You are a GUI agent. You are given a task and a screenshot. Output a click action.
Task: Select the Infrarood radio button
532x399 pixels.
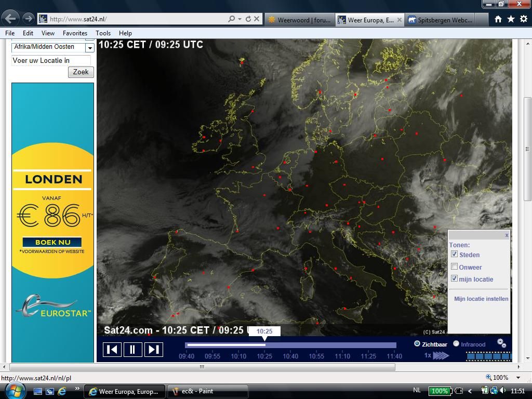point(456,344)
